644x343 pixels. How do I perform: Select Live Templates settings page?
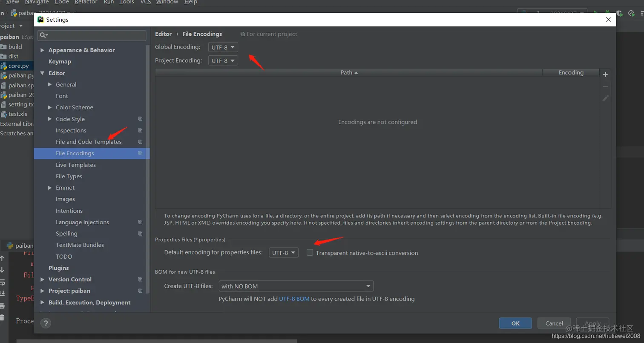[76, 165]
